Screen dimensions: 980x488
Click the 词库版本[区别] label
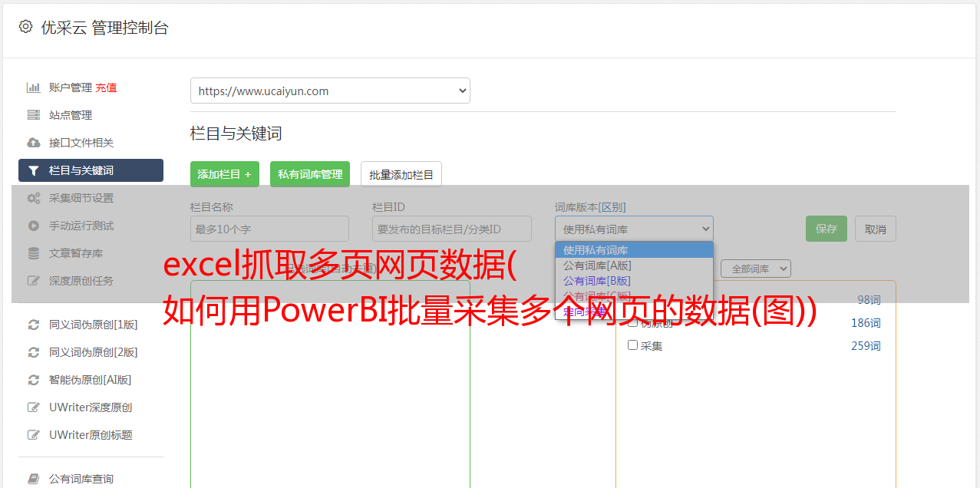pos(590,207)
